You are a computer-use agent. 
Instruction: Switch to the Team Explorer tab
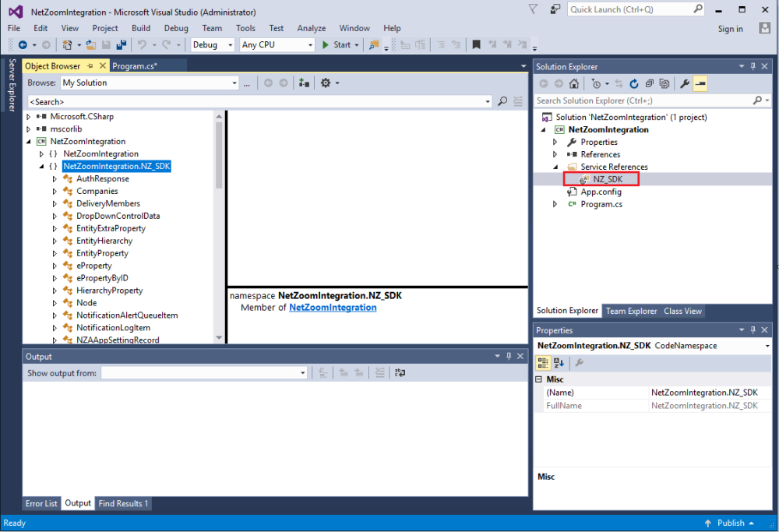[x=631, y=311]
